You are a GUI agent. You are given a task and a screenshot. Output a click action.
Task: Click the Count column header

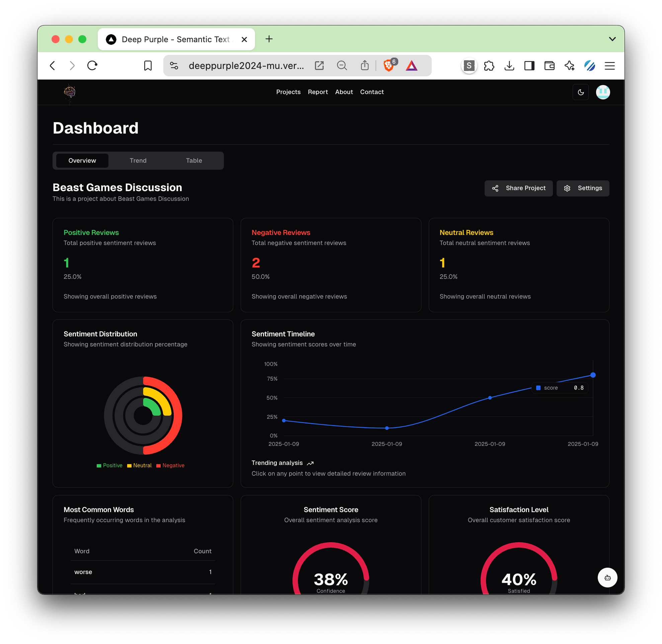(x=202, y=551)
